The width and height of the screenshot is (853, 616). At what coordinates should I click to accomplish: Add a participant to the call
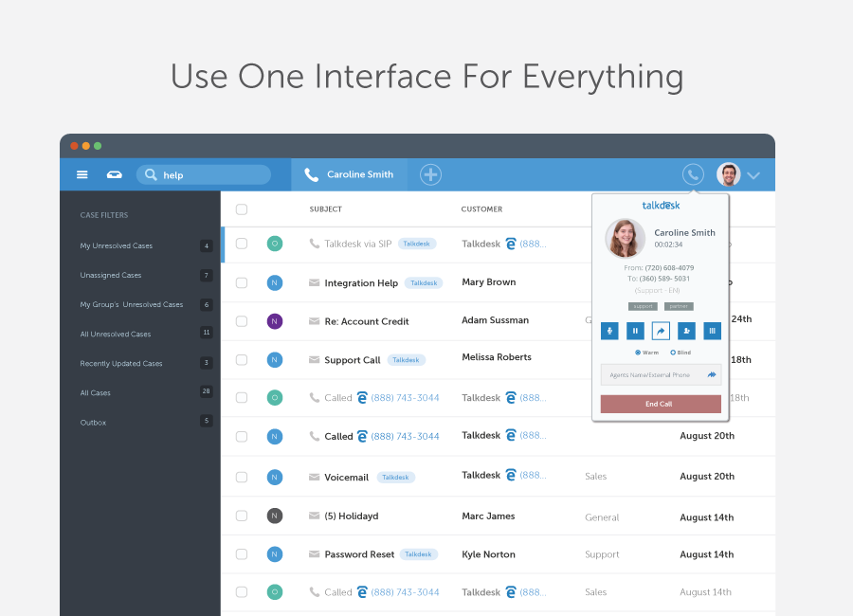coord(686,331)
